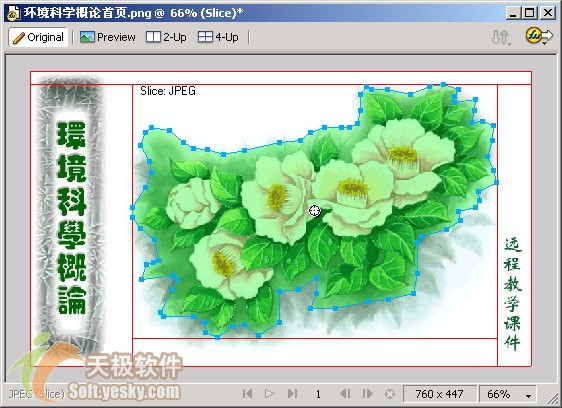Switch to the Preview tab
Screen dimensions: 562x408
[108, 37]
